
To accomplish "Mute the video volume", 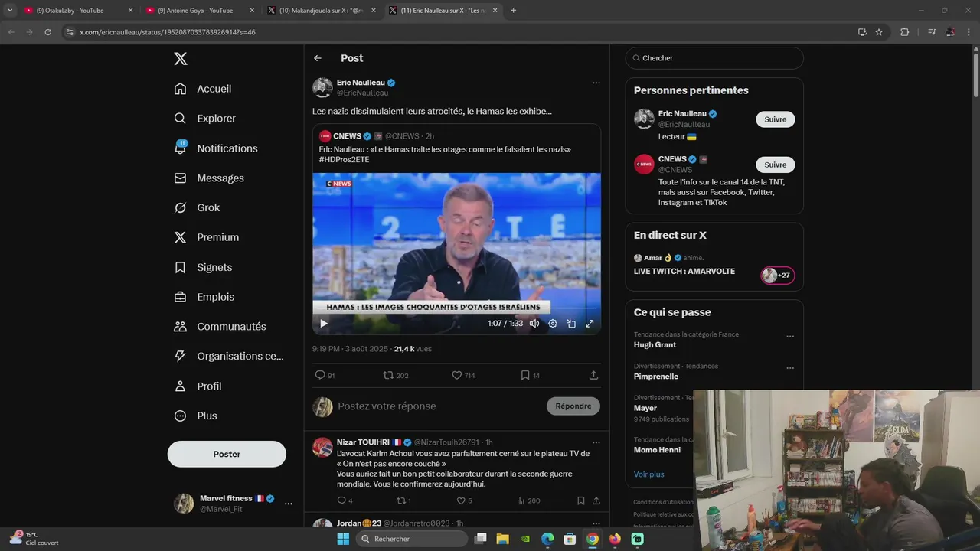I will tap(534, 324).
